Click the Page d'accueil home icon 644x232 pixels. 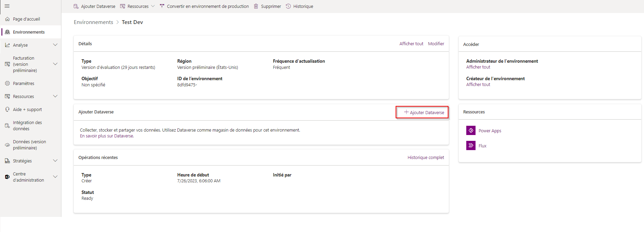[7, 19]
